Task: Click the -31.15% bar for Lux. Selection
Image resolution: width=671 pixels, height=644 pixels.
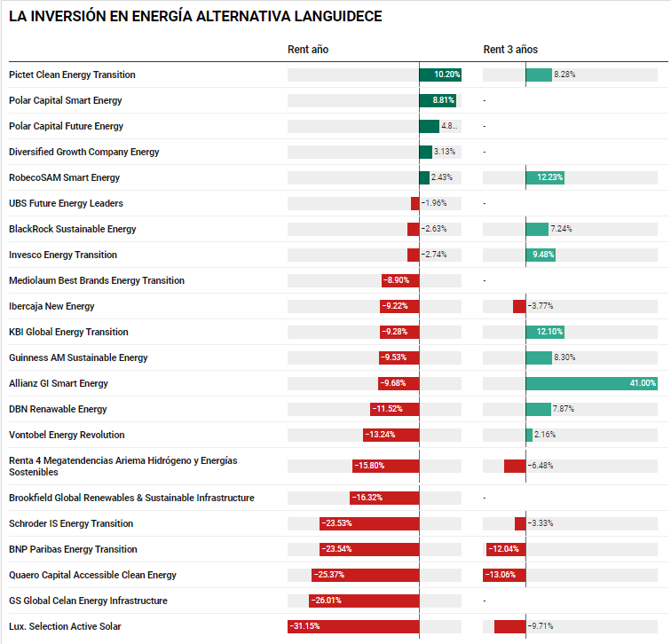Action: 353,626
